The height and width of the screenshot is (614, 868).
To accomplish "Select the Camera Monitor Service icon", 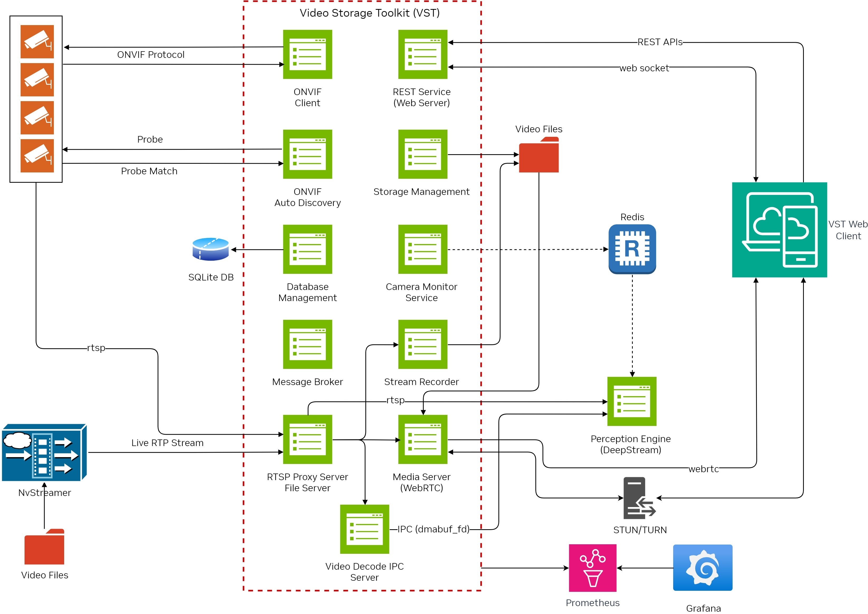I will (422, 250).
